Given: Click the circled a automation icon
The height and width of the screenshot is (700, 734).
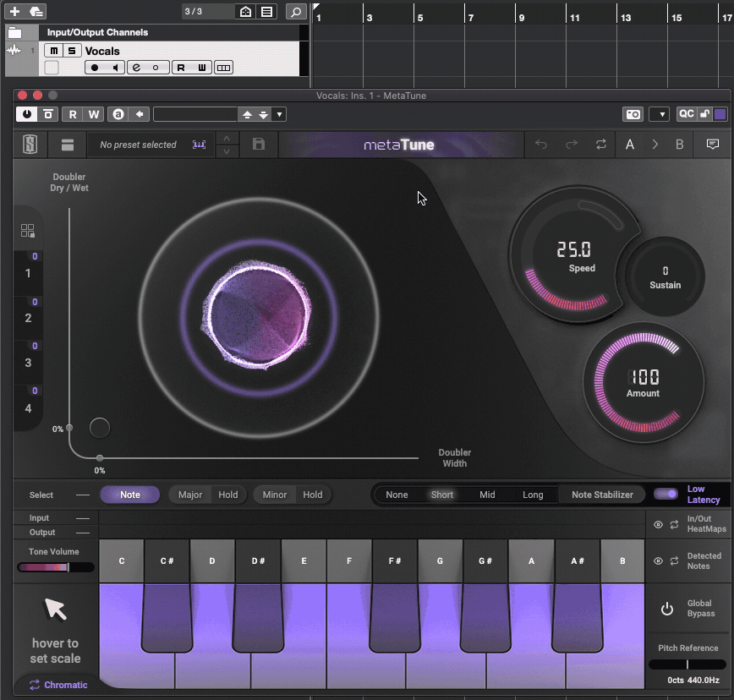Looking at the screenshot, I should (x=118, y=114).
